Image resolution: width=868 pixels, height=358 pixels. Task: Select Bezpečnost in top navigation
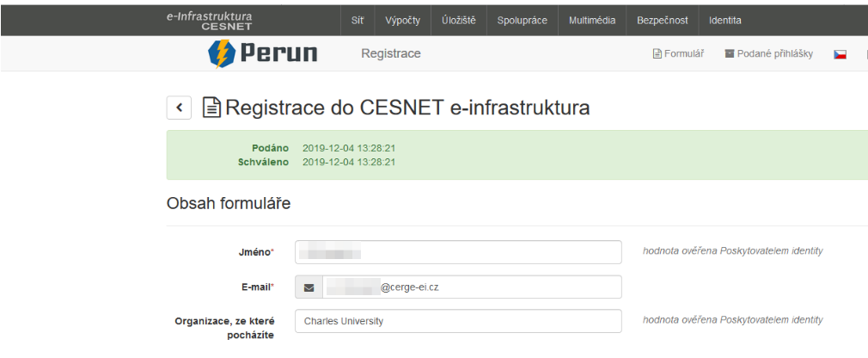[663, 20]
